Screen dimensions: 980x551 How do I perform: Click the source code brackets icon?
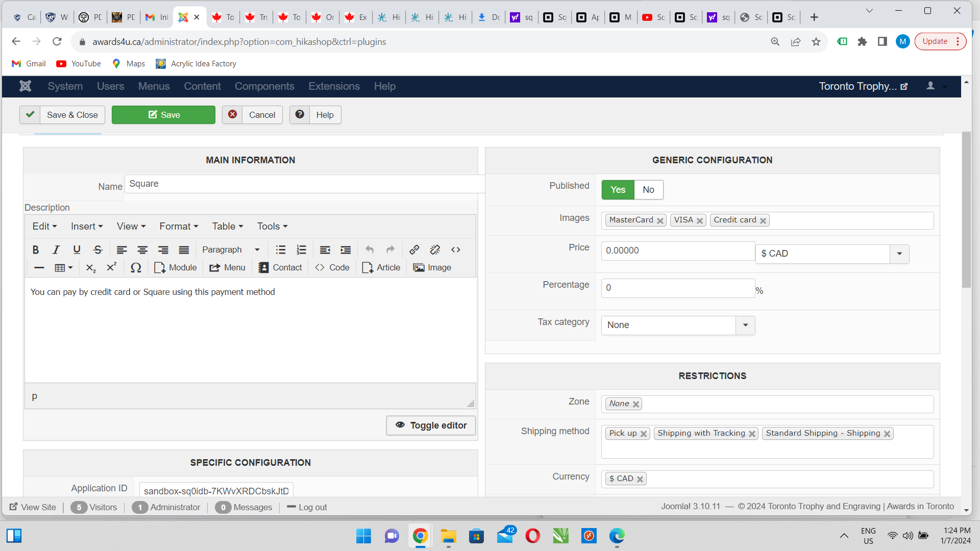click(456, 249)
